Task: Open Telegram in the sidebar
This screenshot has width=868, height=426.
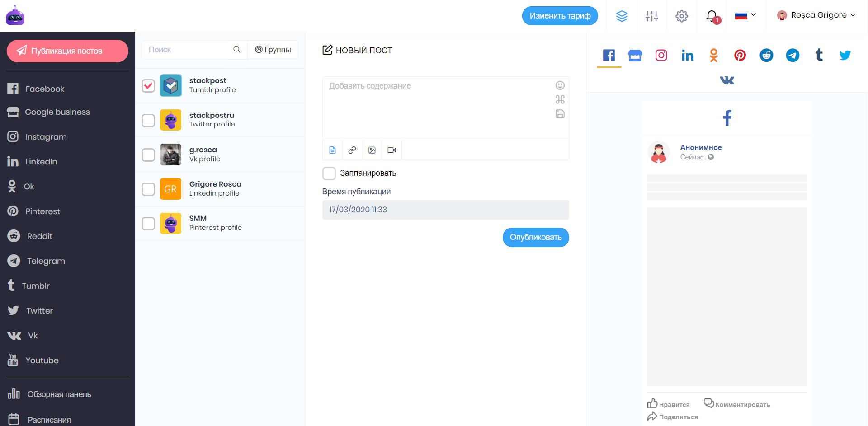Action: tap(36, 261)
